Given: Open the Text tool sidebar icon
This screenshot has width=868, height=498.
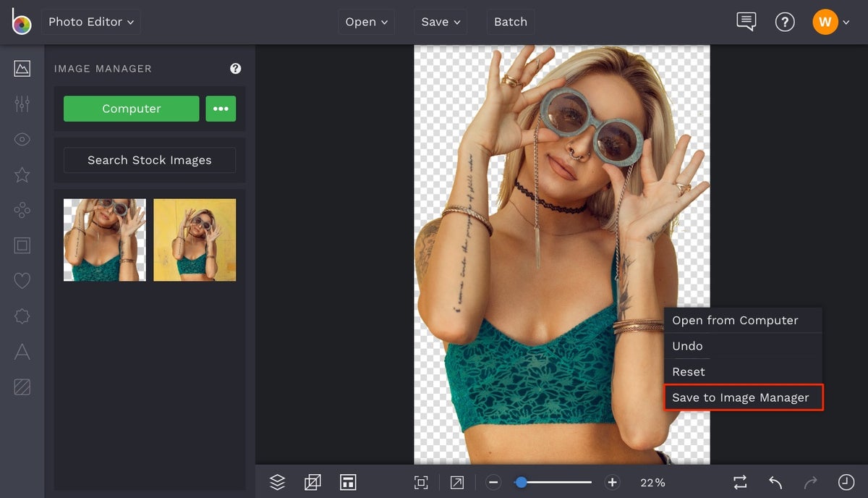Looking at the screenshot, I should 22,352.
